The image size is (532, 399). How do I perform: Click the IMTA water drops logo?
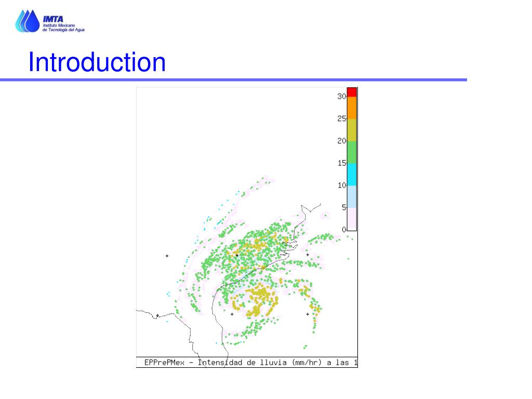pyautogui.click(x=28, y=21)
